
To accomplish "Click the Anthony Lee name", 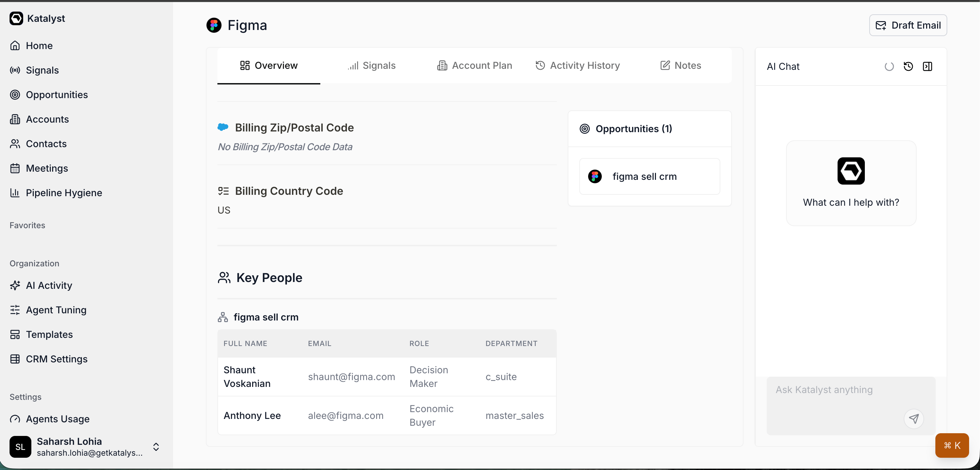I will tap(252, 416).
